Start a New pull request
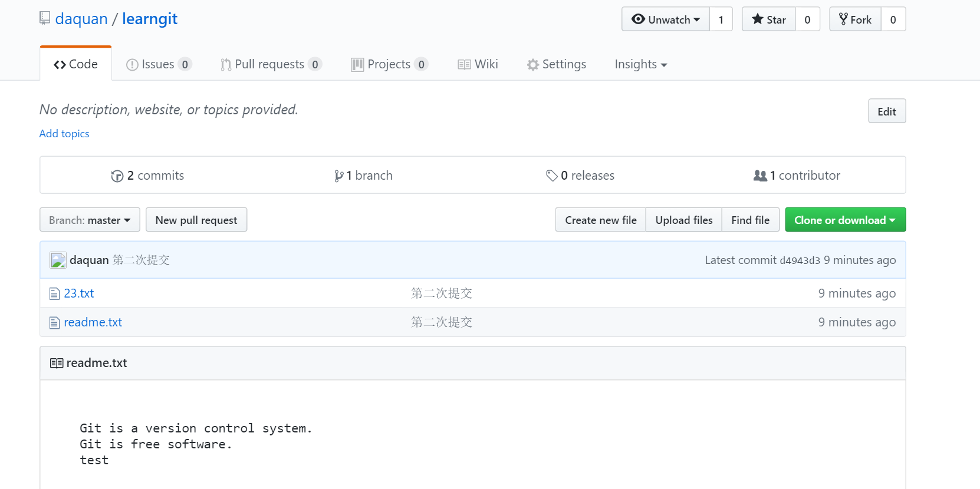 196,220
